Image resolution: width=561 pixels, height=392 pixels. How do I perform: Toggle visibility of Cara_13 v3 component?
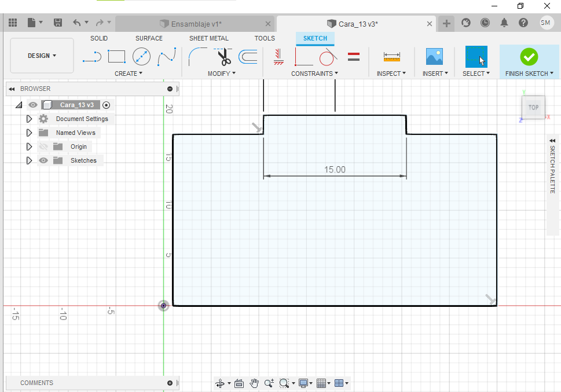tap(33, 105)
